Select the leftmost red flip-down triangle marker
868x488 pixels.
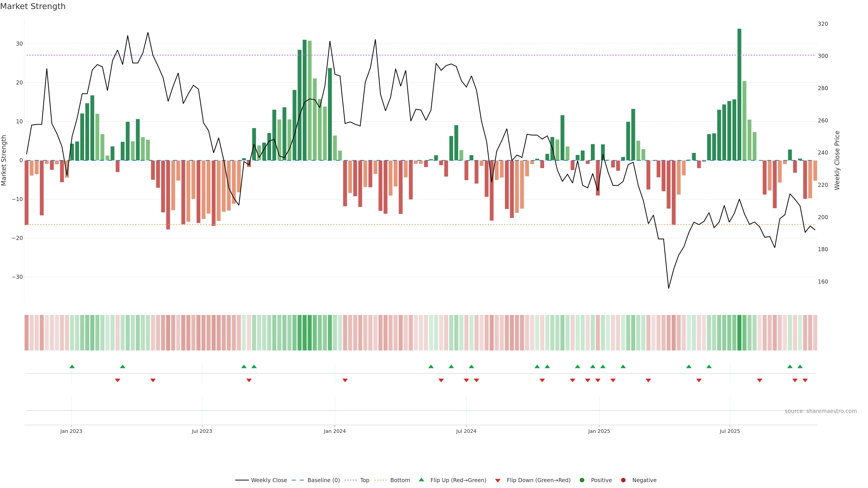(x=118, y=380)
